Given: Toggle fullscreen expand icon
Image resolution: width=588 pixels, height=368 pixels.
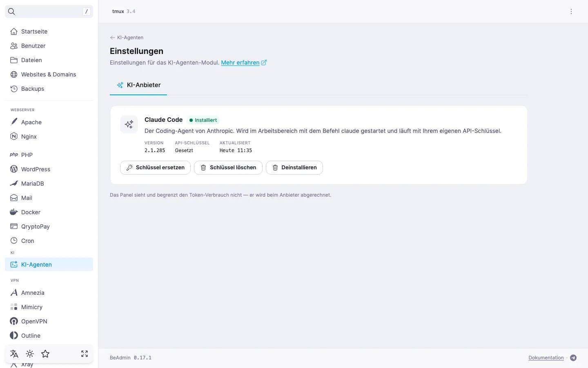Looking at the screenshot, I should 85,354.
